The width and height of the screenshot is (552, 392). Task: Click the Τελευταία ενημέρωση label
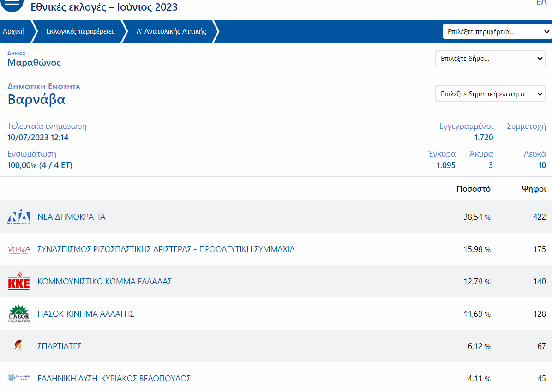coord(47,126)
